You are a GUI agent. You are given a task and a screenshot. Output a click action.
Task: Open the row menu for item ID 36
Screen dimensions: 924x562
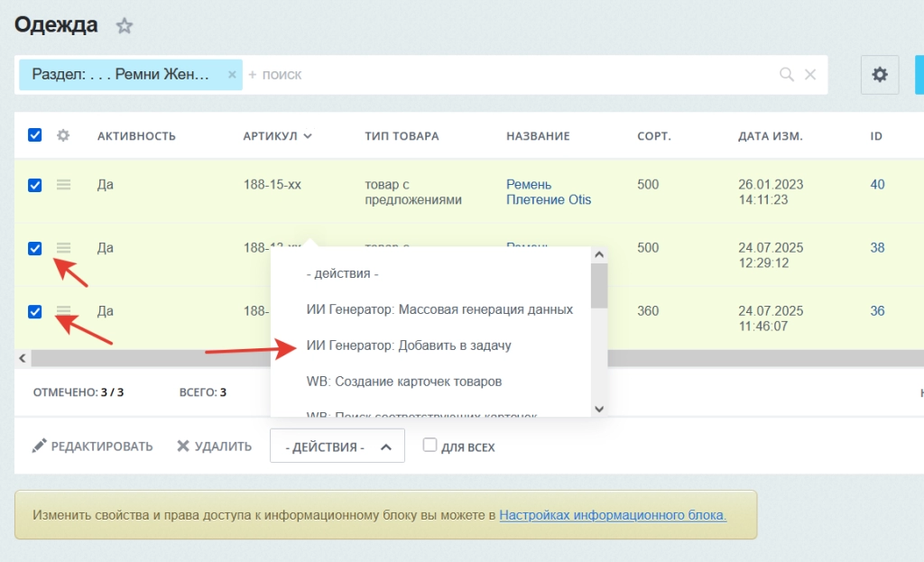tap(63, 311)
